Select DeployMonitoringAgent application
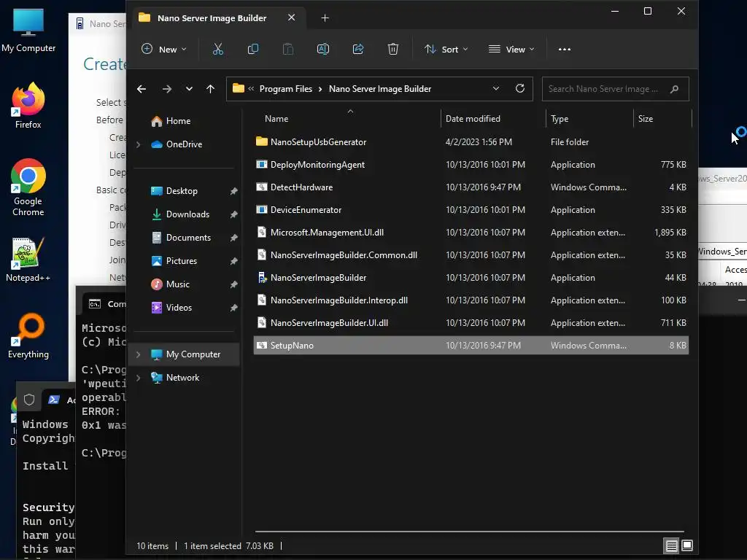The width and height of the screenshot is (747, 560). (471, 165)
